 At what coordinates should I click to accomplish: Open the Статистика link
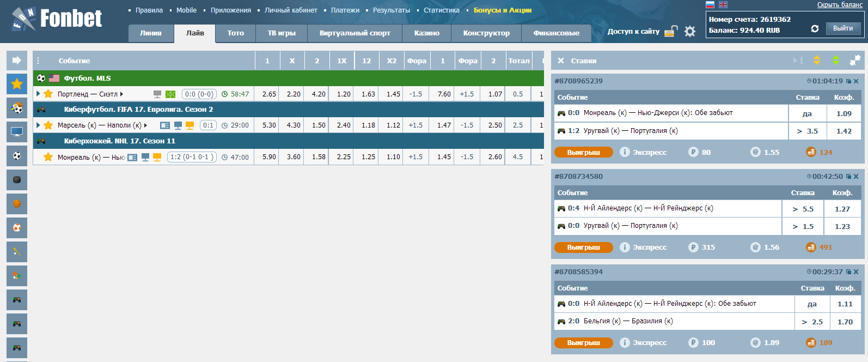point(442,10)
